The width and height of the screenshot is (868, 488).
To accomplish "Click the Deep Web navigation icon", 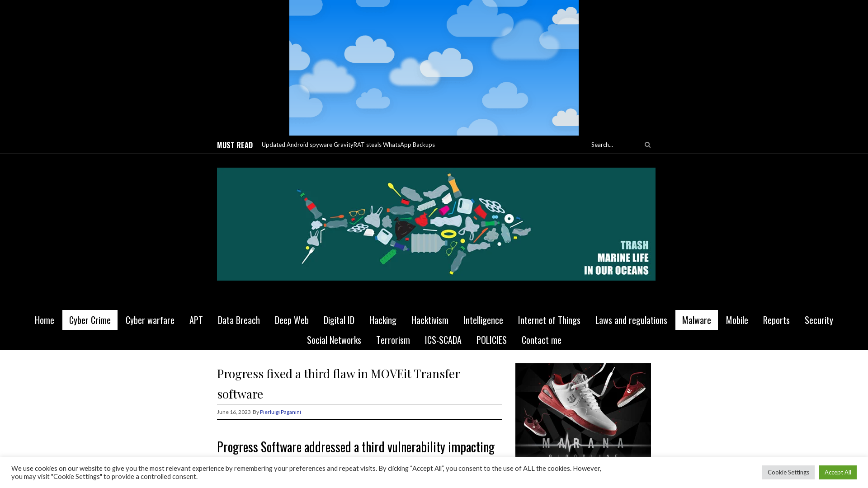I will [292, 320].
